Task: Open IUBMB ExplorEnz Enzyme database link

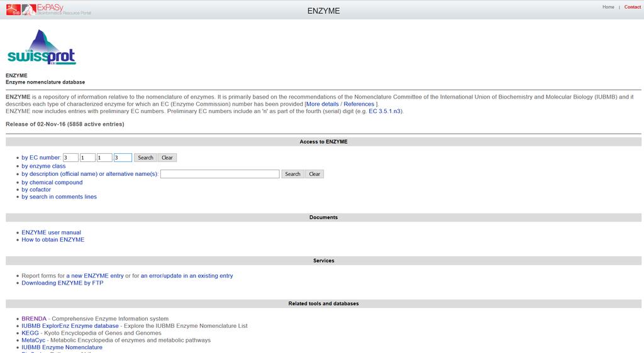Action: click(x=70, y=326)
